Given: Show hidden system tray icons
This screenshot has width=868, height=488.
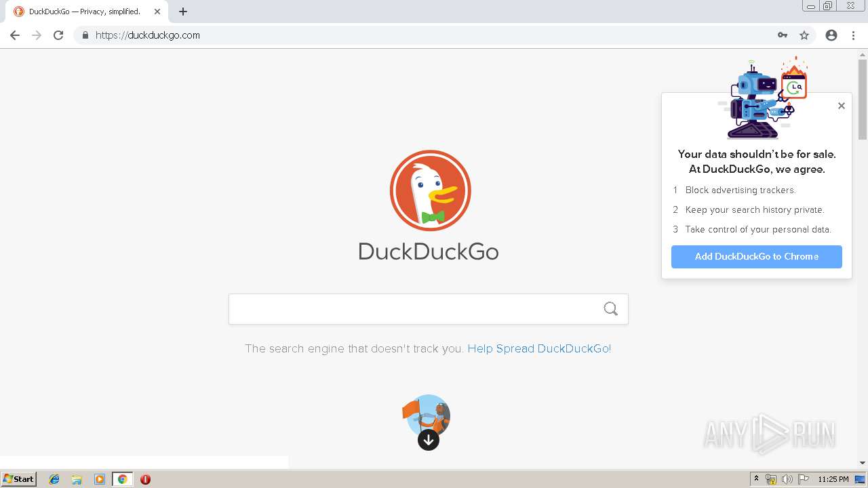Looking at the screenshot, I should [x=756, y=479].
